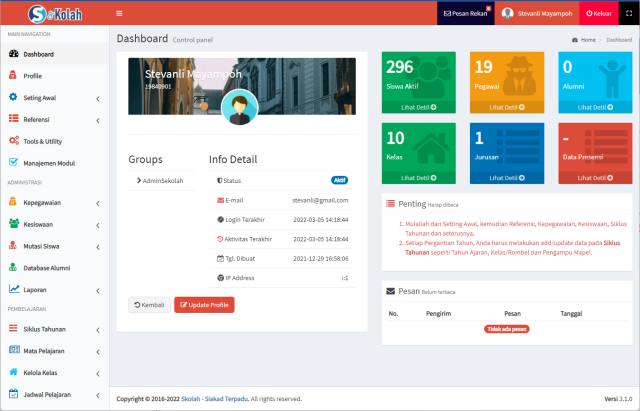Viewport: 640px width, 411px height.
Task: Click the hamburger sidebar toggle icon
Action: point(120,13)
